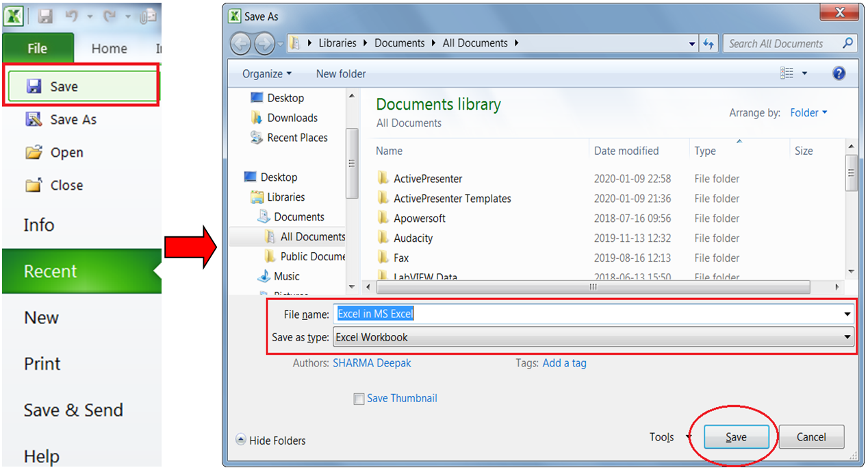868x470 pixels.
Task: Click the SHARMA Deepak author link
Action: [372, 363]
